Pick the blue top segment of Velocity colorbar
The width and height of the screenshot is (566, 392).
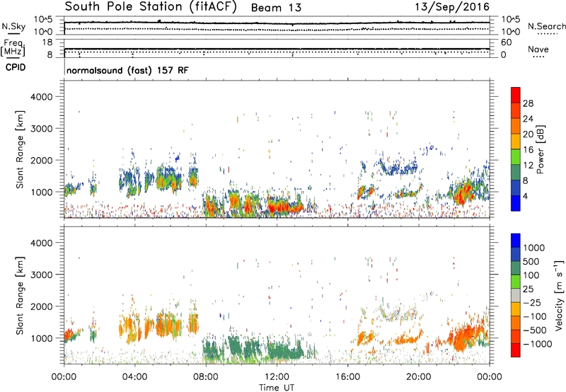[x=516, y=241]
